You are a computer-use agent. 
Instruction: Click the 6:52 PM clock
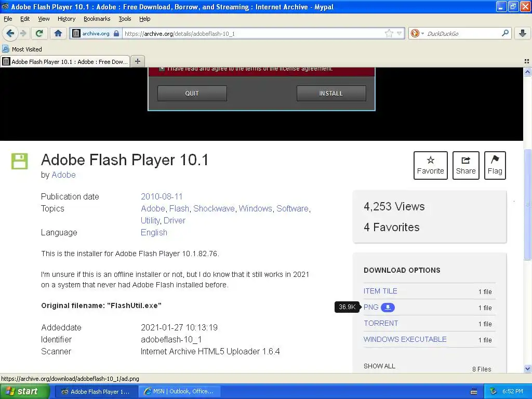[513, 391]
